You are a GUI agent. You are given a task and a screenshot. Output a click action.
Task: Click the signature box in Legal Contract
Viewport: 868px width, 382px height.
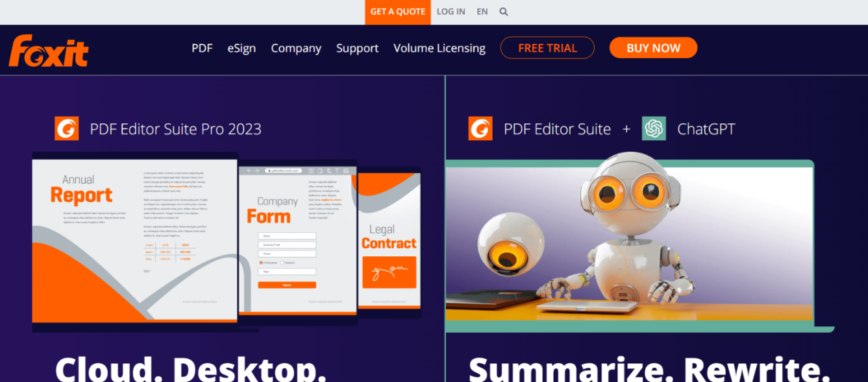click(389, 272)
